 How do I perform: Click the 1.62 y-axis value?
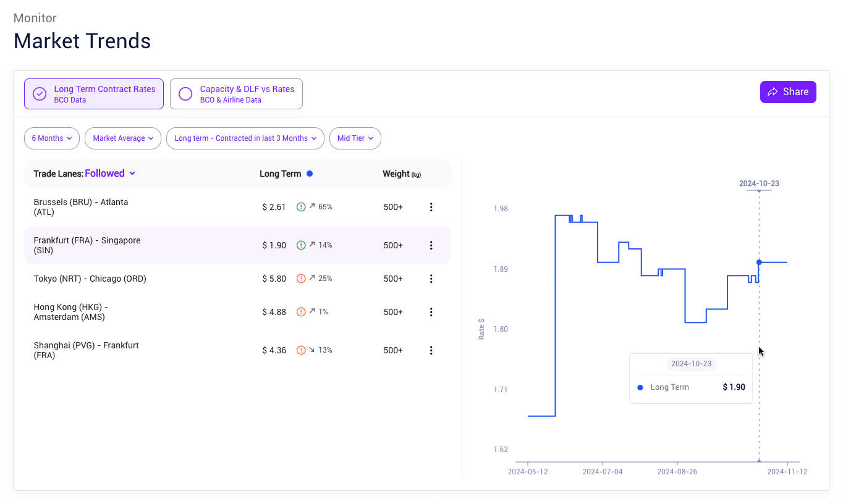pyautogui.click(x=501, y=450)
